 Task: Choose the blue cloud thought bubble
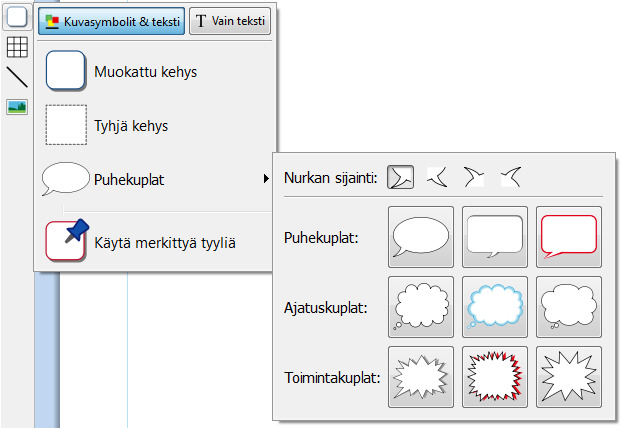tap(495, 307)
